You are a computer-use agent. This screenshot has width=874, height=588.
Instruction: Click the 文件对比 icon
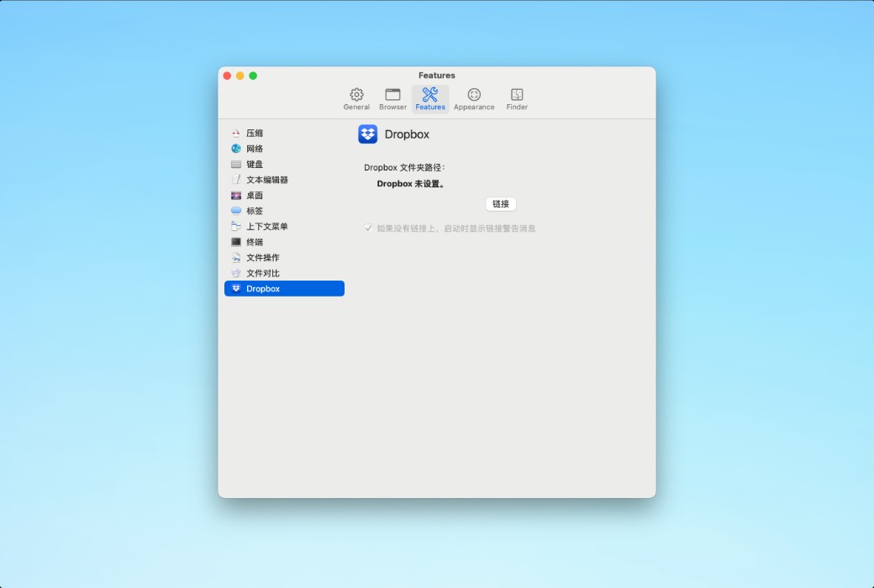click(236, 273)
